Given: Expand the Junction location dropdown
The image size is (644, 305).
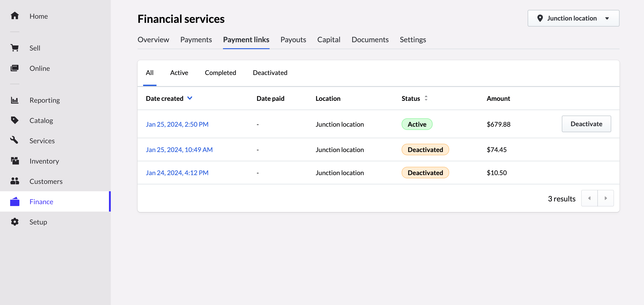Looking at the screenshot, I should (573, 18).
